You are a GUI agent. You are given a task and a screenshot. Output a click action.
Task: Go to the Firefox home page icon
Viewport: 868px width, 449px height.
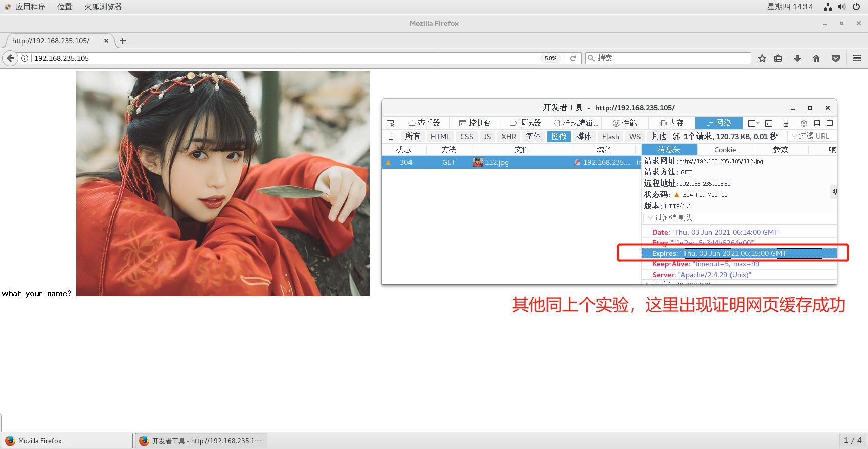click(816, 58)
